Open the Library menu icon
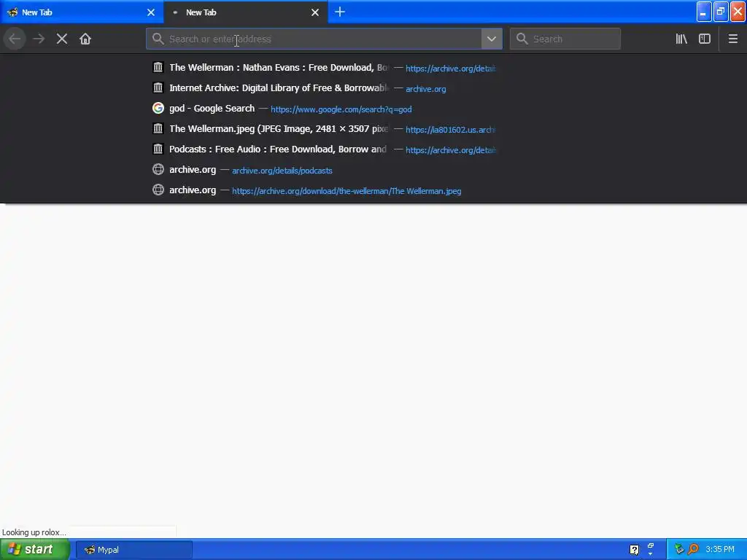 pos(681,39)
